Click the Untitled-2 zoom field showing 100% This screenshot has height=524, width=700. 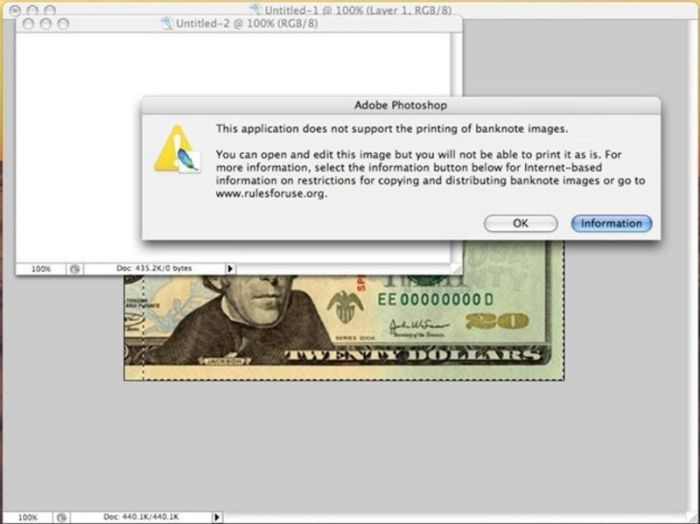41,269
